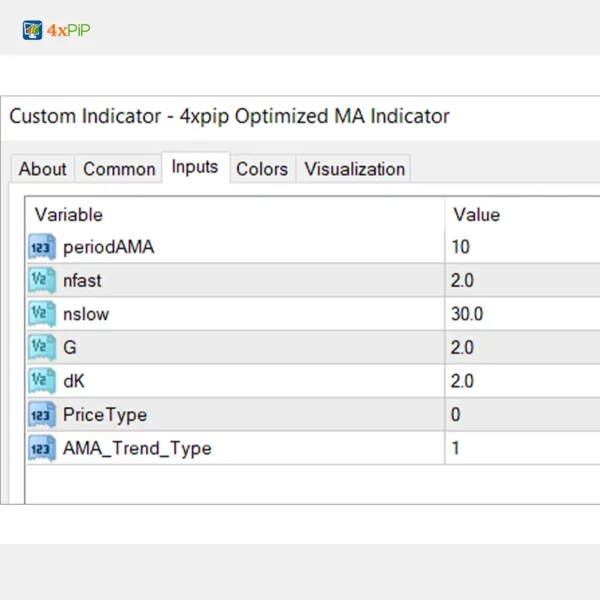The image size is (600, 600).
Task: Open the Visualization tab
Action: (x=355, y=169)
